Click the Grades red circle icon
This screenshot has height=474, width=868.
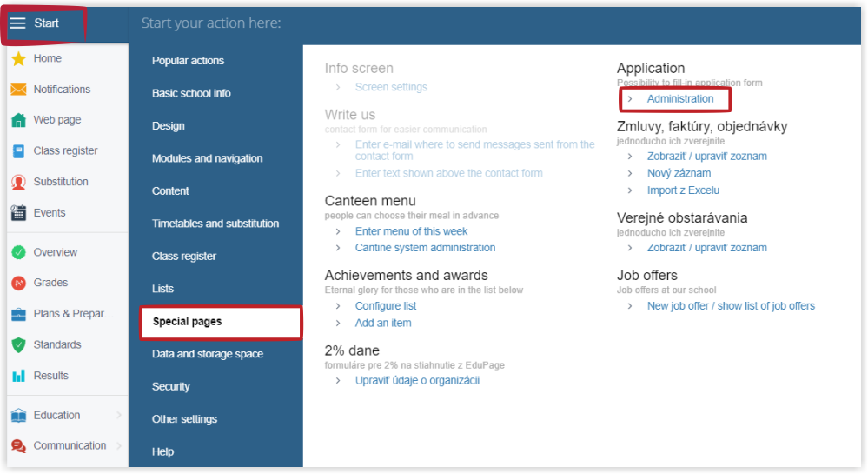click(19, 284)
